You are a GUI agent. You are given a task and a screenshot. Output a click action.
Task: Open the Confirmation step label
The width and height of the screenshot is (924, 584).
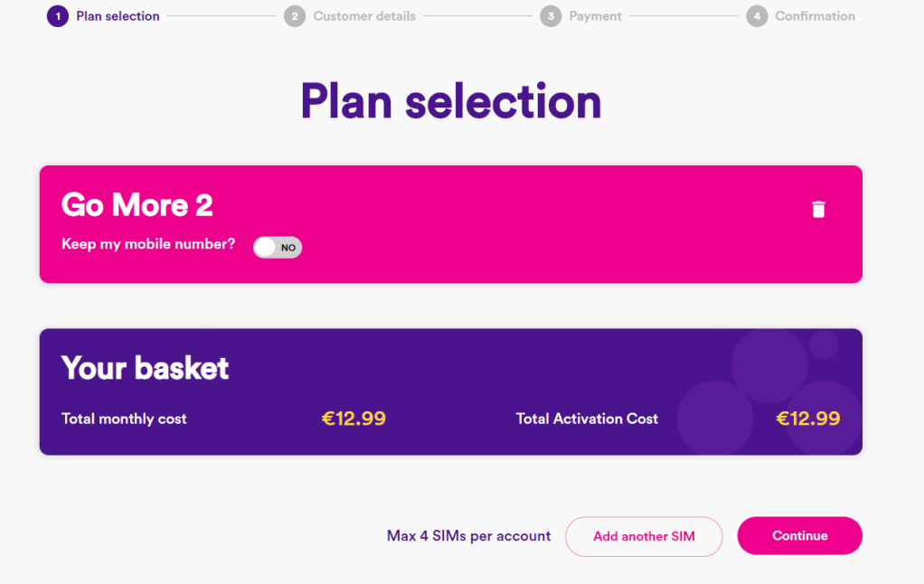tap(815, 16)
